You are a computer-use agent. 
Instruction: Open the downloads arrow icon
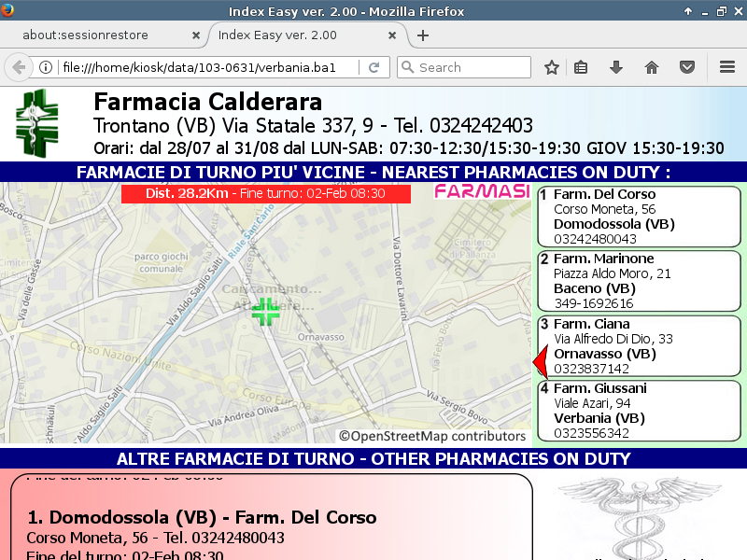616,67
